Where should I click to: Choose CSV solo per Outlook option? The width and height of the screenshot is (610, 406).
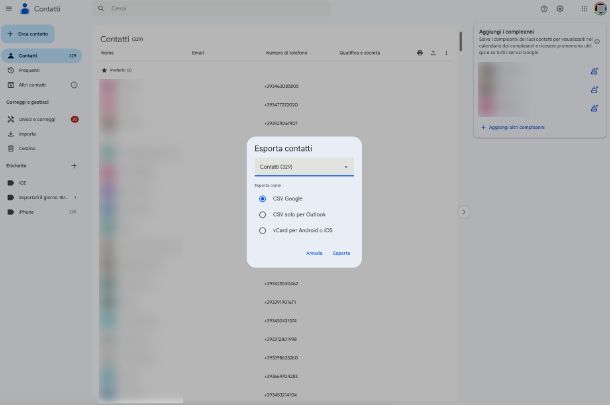(x=262, y=214)
